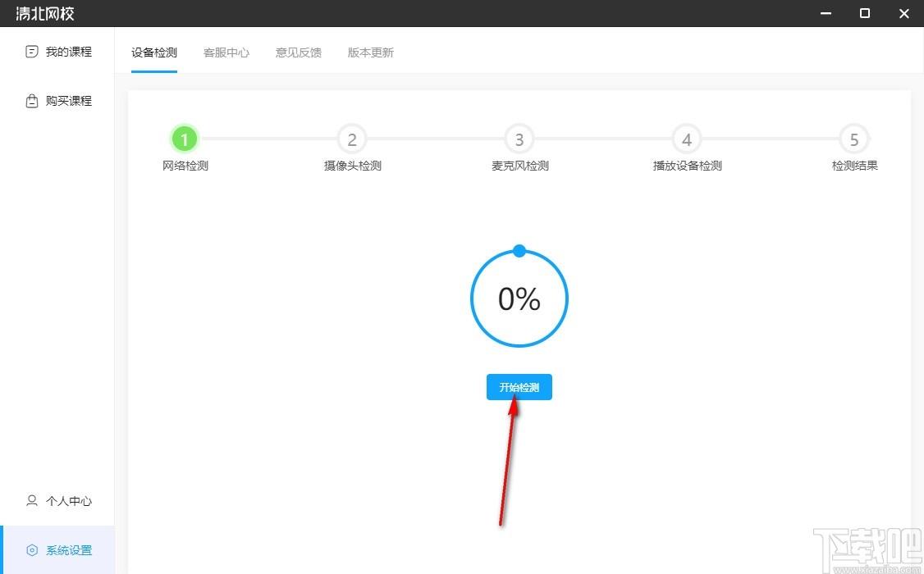
Task: Switch to the 客服中心 tab
Action: click(226, 52)
